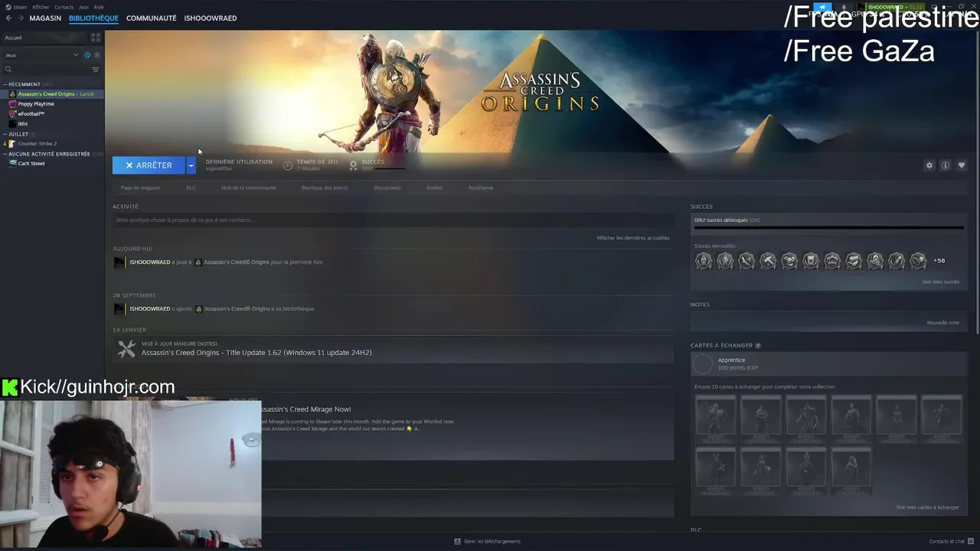Open the downloads manager icon

[x=457, y=541]
